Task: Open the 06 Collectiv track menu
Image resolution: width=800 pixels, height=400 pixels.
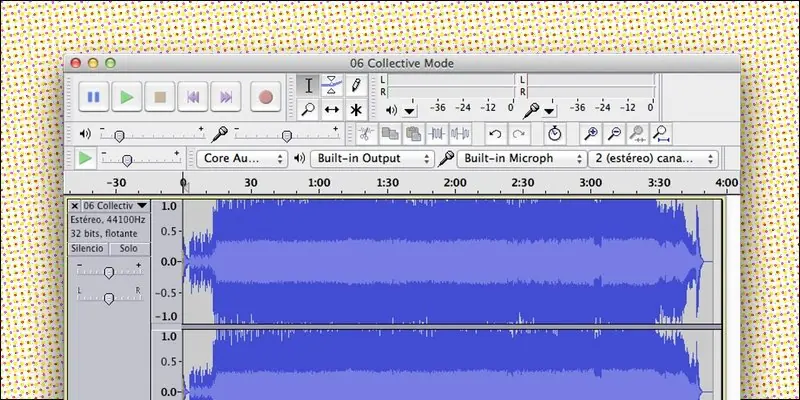Action: coord(115,206)
